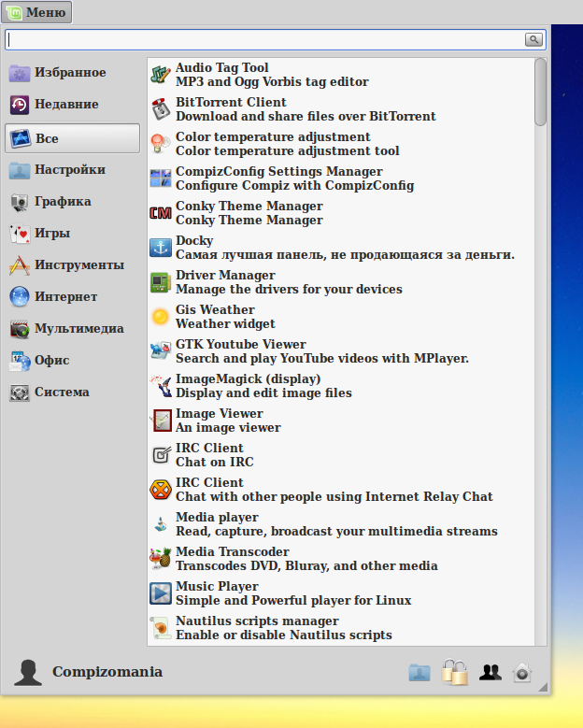583x728 pixels.
Task: Show the Мультимедиа category
Action: [72, 329]
